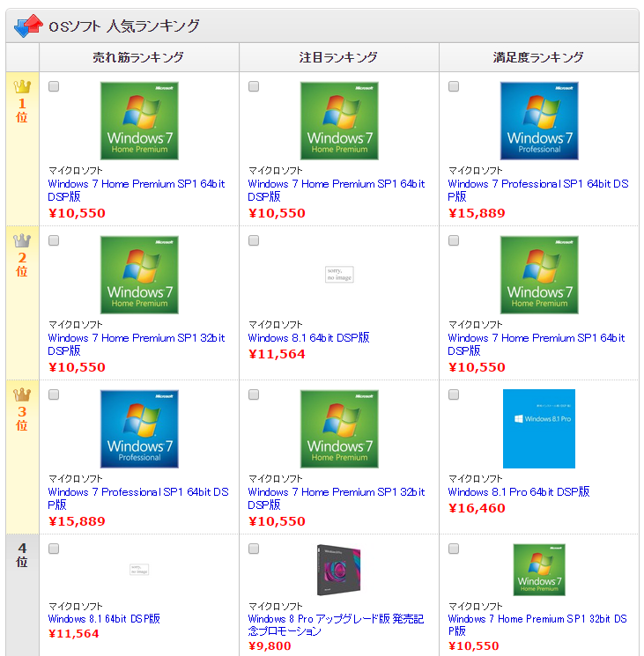This screenshot has height=656, width=644.
Task: Open the rank 2 注目 Windows 8.1 64bit DSP版 link
Action: (309, 337)
